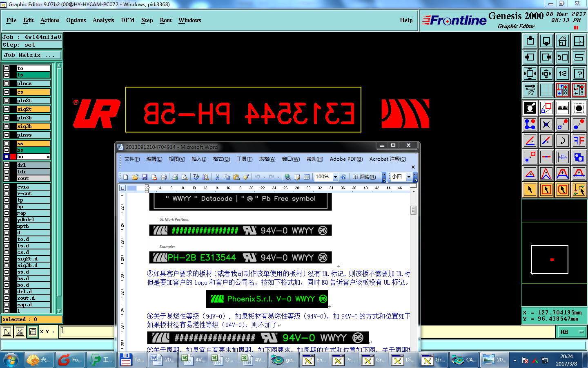The height and width of the screenshot is (368, 588).
Task: Toggle checkbox for layer to
Action: coord(7,68)
